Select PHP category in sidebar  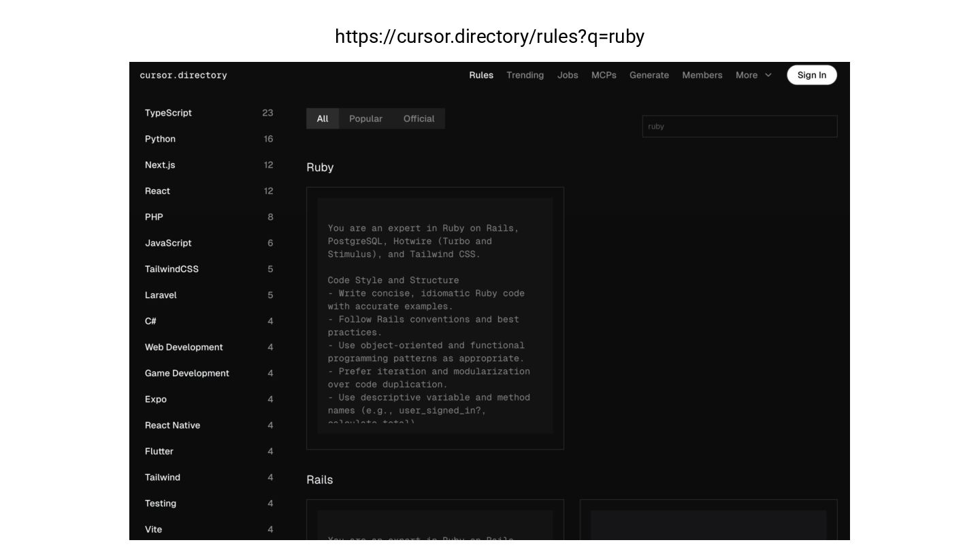209,217
